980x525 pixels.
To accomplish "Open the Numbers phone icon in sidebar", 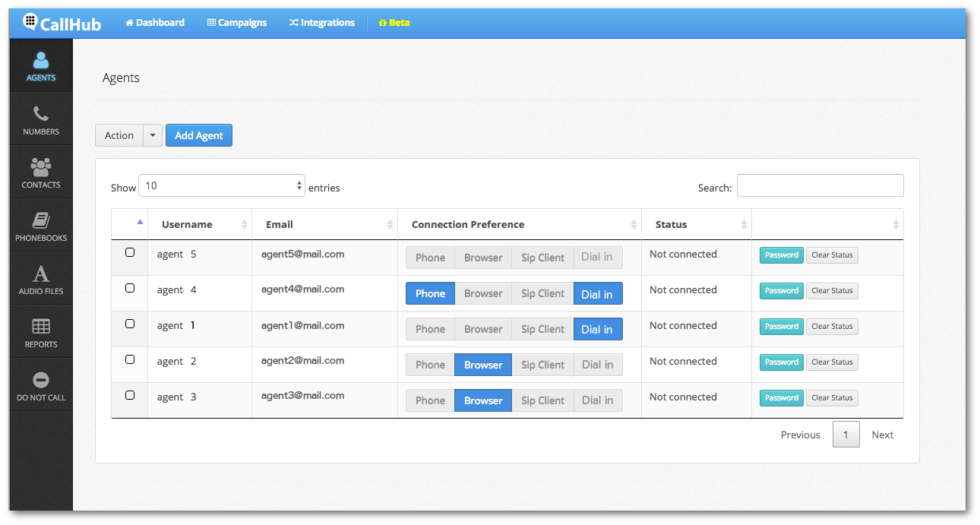I will pos(41,120).
